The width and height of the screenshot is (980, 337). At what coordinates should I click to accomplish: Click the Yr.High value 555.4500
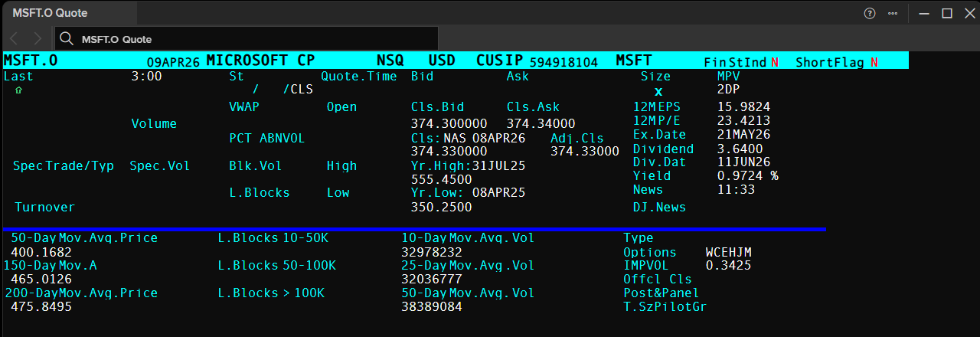tap(442, 179)
